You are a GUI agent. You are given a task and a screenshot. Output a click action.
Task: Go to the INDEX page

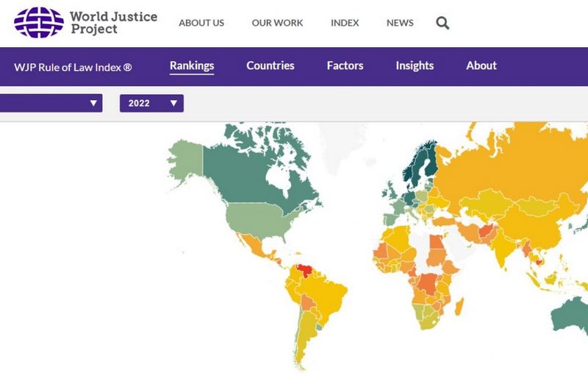coord(345,23)
